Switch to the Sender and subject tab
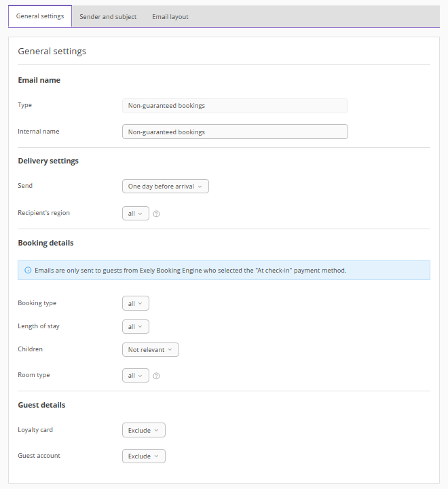Screen dimensions: 448x489 point(108,17)
